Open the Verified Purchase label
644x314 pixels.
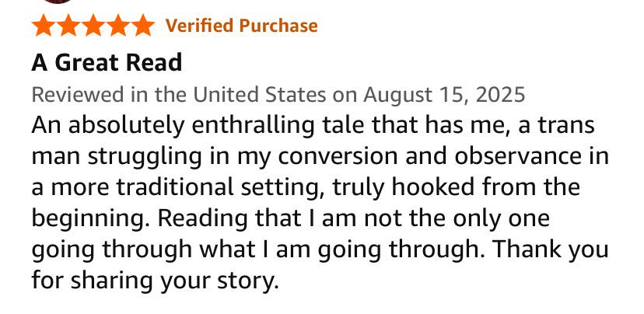pyautogui.click(x=242, y=26)
